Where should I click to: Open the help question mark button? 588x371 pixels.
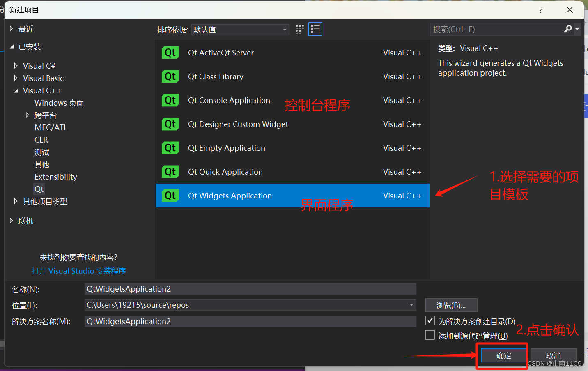(541, 9)
